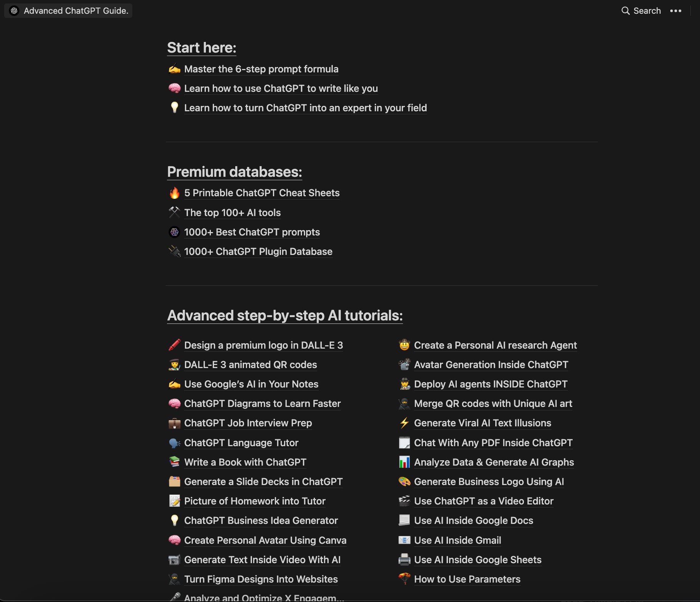Open Generate a Slide Decks in ChatGPT
Screen dimensions: 700x602
(263, 482)
